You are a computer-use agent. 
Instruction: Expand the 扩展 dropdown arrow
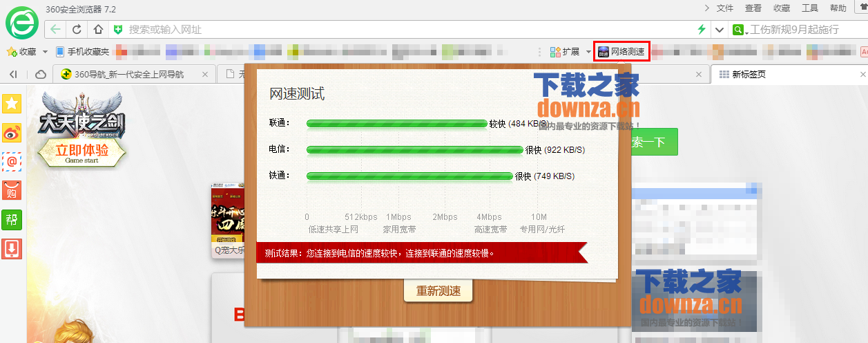(588, 52)
